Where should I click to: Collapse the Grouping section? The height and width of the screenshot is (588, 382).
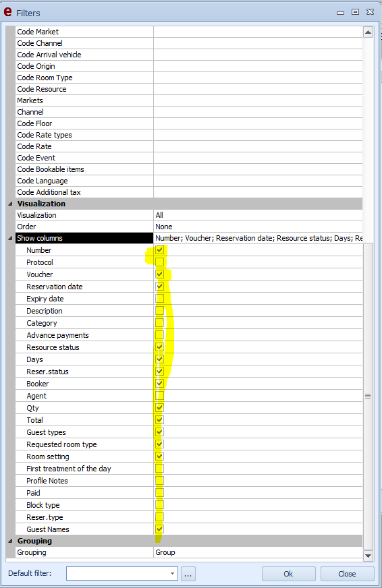11,541
